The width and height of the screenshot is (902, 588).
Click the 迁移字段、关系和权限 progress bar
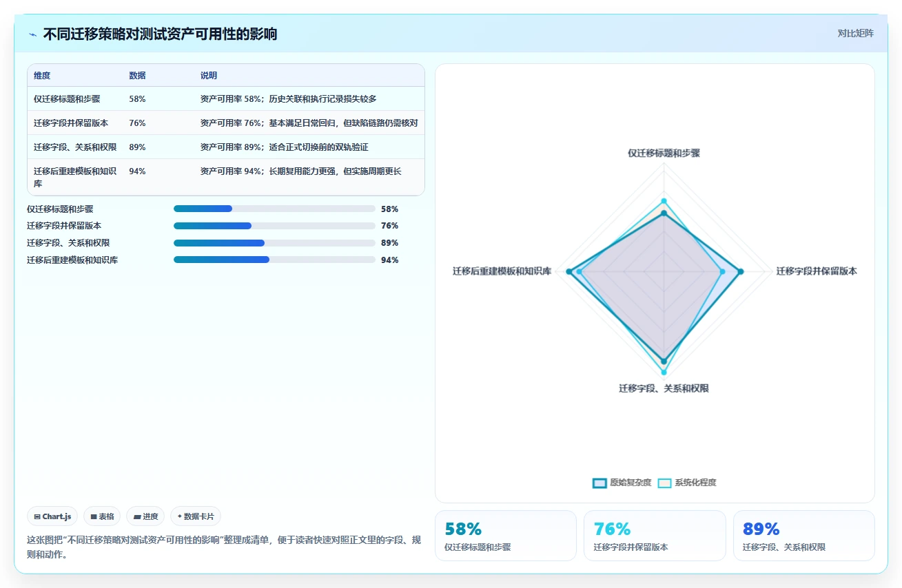pyautogui.click(x=274, y=242)
